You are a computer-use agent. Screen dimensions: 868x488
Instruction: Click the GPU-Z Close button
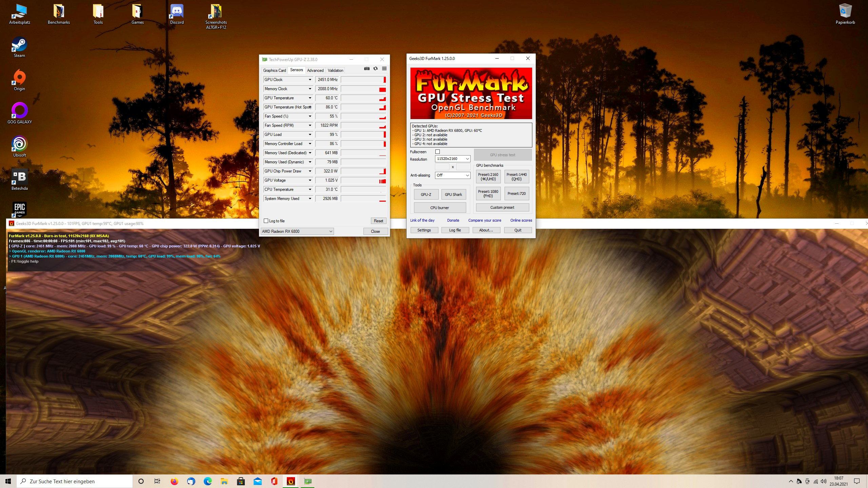(375, 231)
